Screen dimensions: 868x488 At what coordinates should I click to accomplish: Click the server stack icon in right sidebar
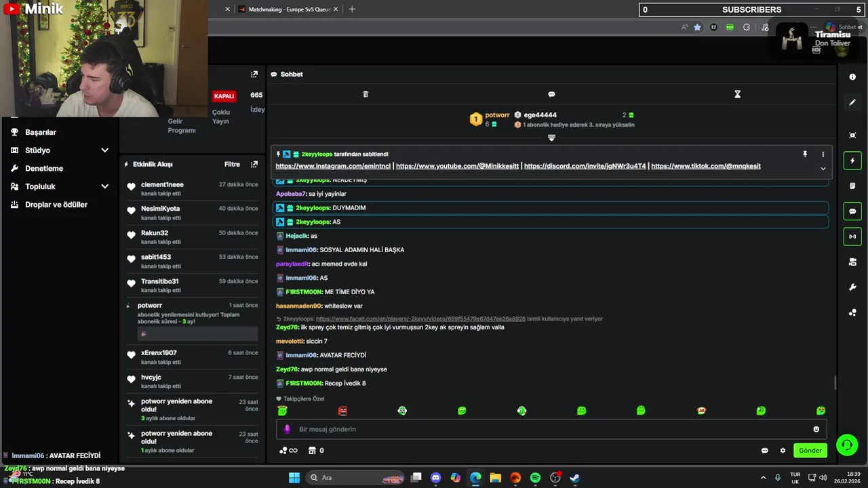pos(852,262)
